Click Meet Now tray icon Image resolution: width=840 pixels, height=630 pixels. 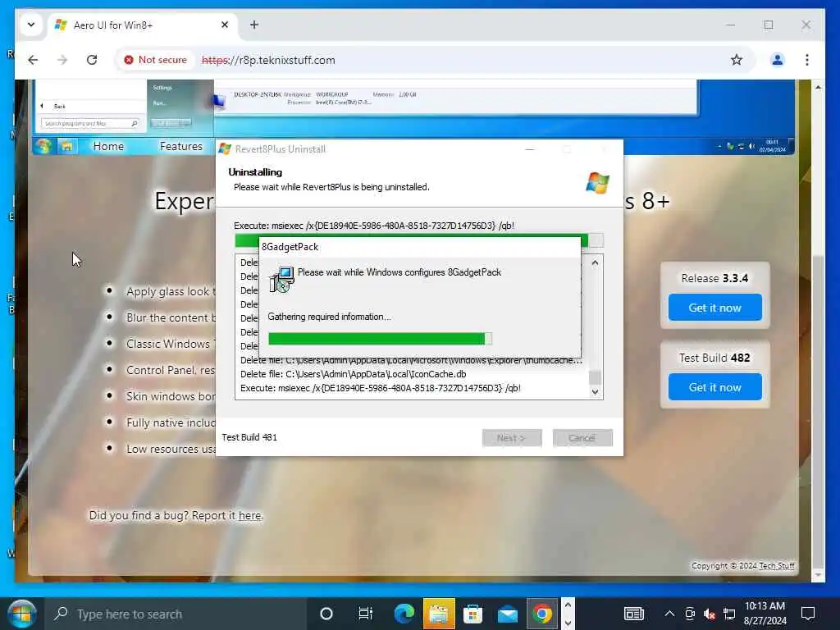click(x=690, y=614)
